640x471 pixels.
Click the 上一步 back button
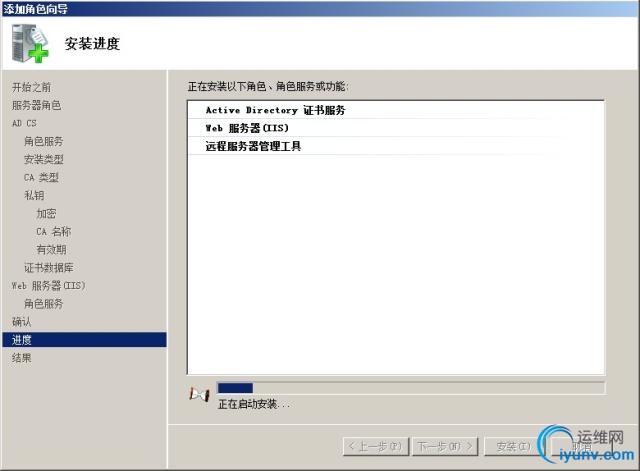tap(376, 447)
